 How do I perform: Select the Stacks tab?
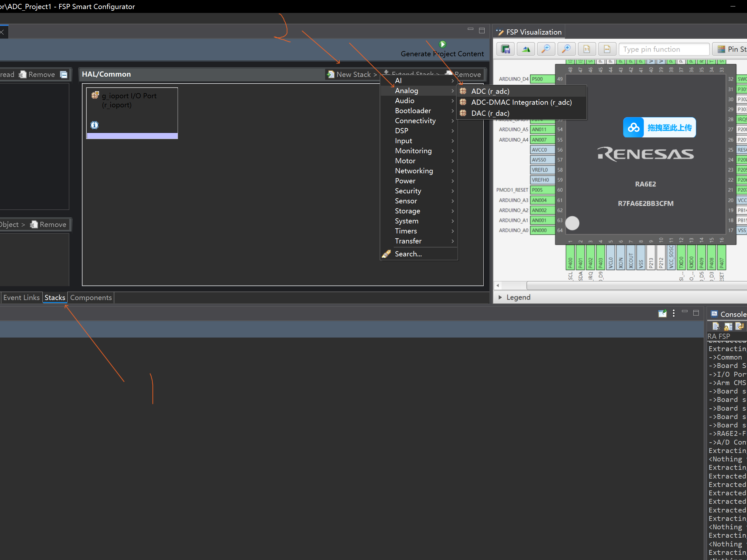pyautogui.click(x=55, y=298)
